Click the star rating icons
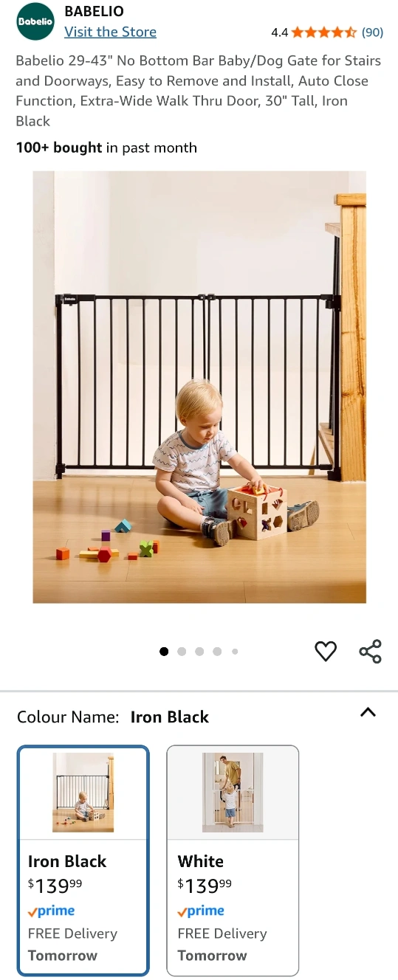Screen dimensions: 398x980 pyautogui.click(x=324, y=32)
